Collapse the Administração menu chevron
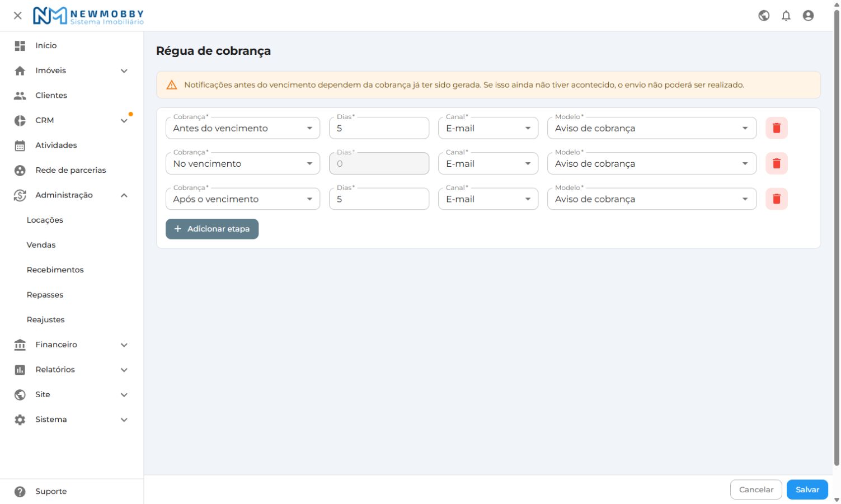The height and width of the screenshot is (504, 841). pyautogui.click(x=124, y=195)
